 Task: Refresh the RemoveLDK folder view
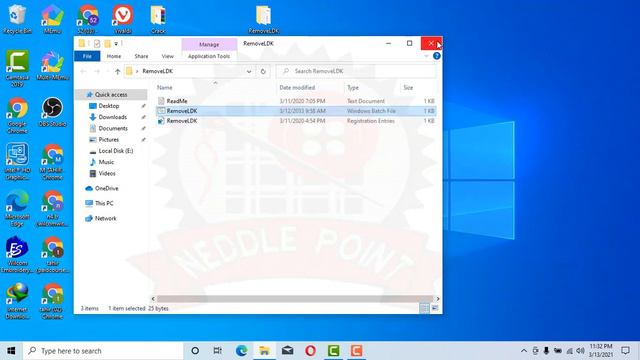263,71
